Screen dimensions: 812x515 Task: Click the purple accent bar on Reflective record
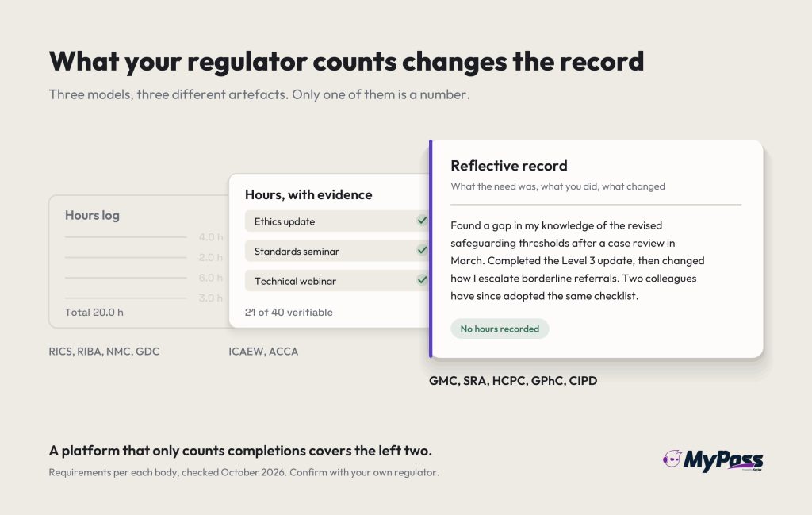pos(431,248)
